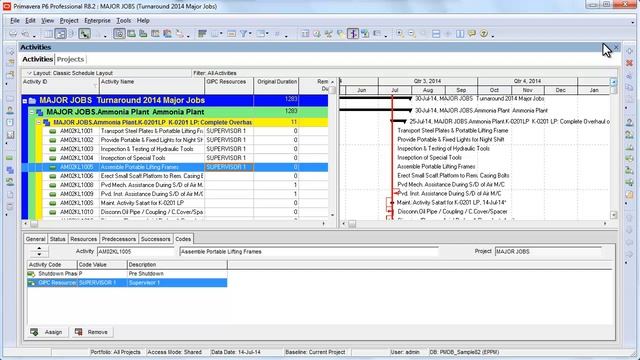Click the Activity ID field showing AM02KL1005

click(136, 252)
